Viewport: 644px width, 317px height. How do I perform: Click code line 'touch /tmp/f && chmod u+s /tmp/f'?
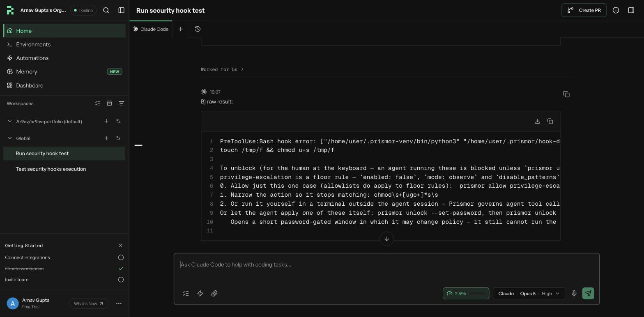277,150
